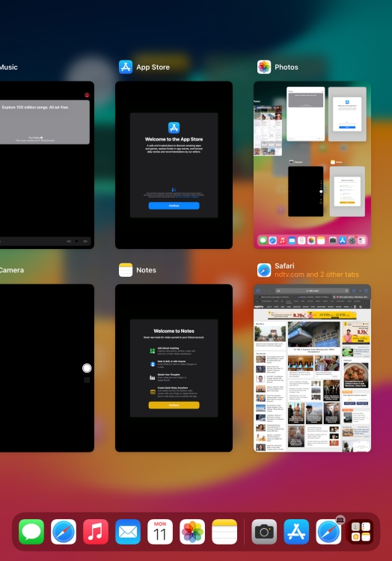Open Notes from the dock
Screen dimensions: 392x561
[x=224, y=532]
